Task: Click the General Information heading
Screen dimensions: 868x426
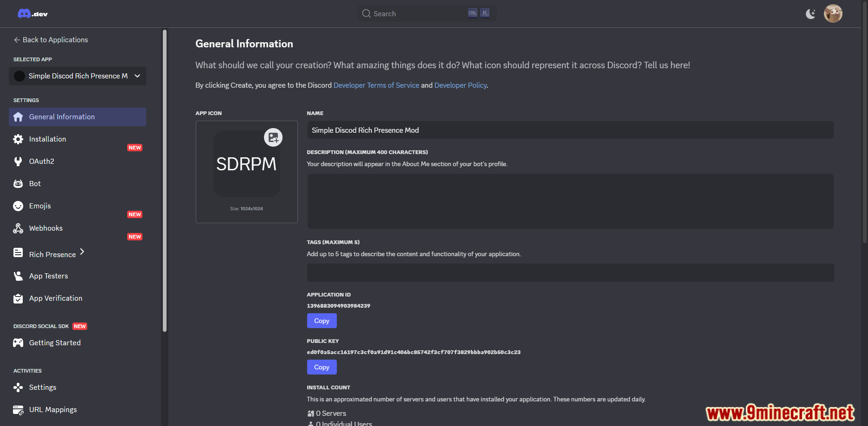Action: coord(244,44)
